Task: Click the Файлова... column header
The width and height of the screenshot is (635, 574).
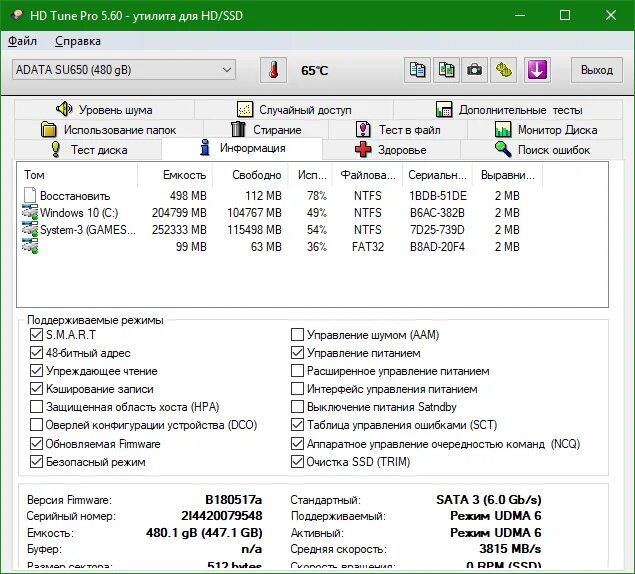Action: [x=367, y=175]
